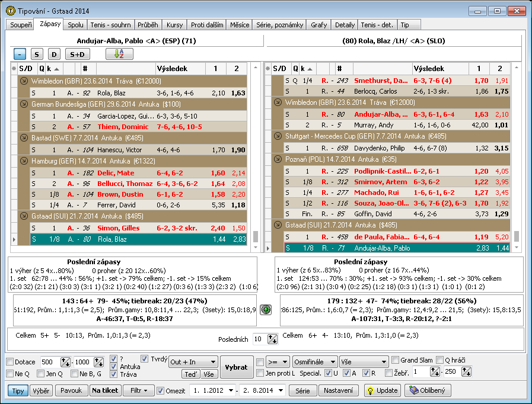Toggle the Ne B, G checkbox
532x404 pixels.
74,374
